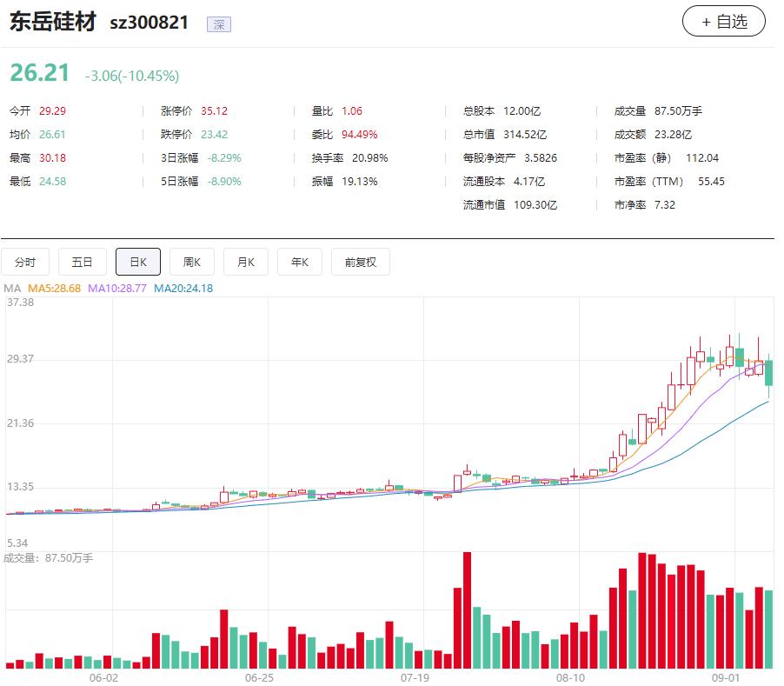Switch to 分时 chart tab
784x686 pixels.
point(25,262)
